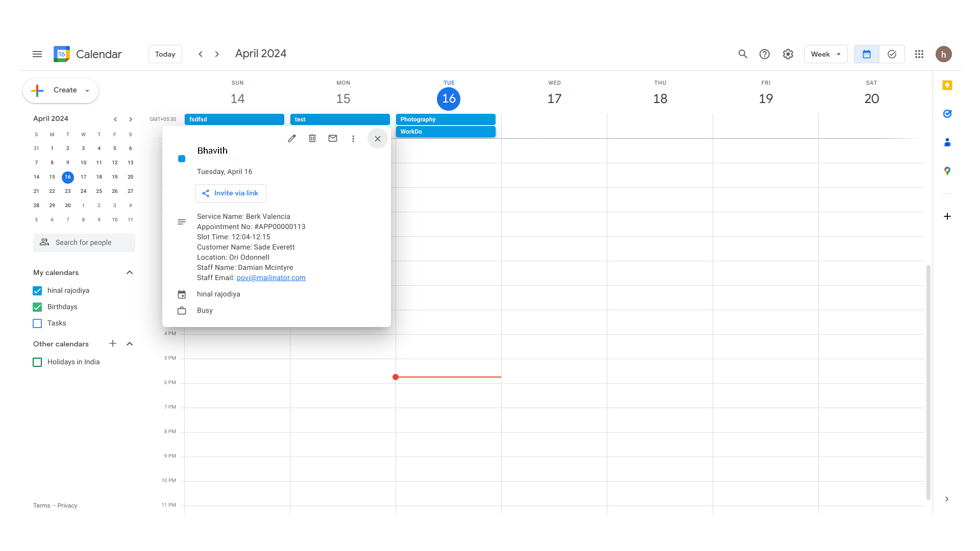Open the Google Maps side panel icon

coord(947,171)
